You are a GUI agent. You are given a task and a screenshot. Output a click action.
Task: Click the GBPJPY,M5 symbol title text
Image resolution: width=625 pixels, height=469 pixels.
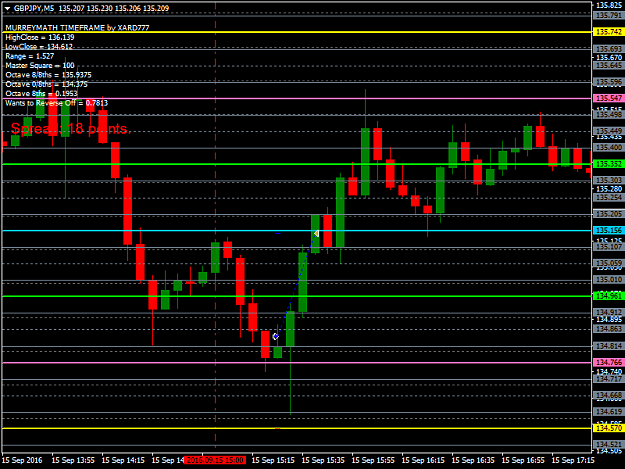[34, 8]
